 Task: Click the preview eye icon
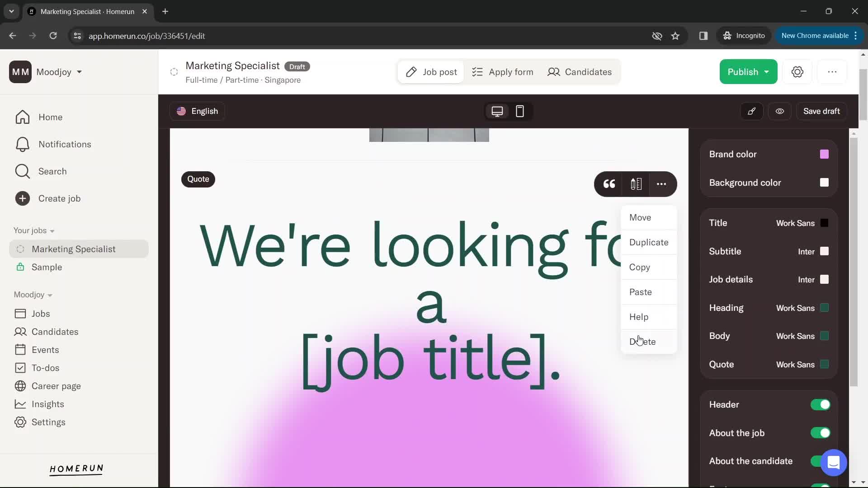click(x=779, y=112)
